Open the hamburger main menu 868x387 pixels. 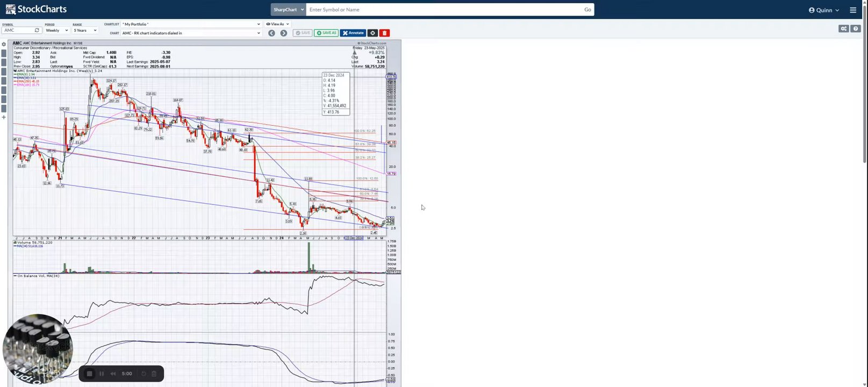853,10
